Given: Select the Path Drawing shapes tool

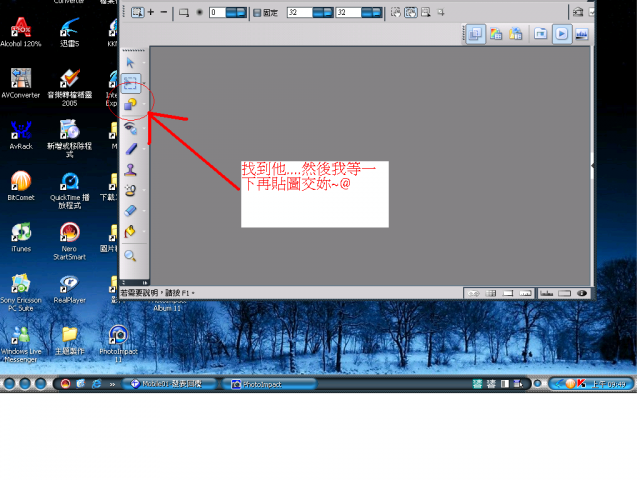Looking at the screenshot, I should coord(130,104).
